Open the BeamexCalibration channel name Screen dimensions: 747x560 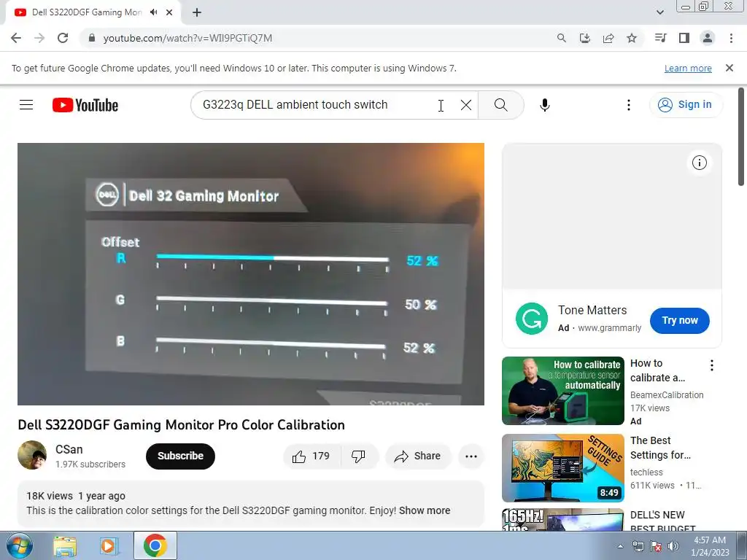coord(667,394)
